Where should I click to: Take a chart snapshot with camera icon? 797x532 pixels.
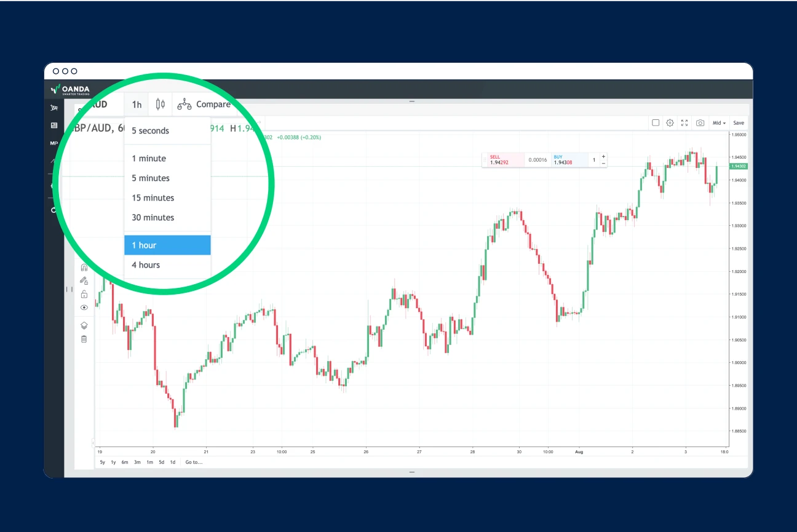point(700,123)
